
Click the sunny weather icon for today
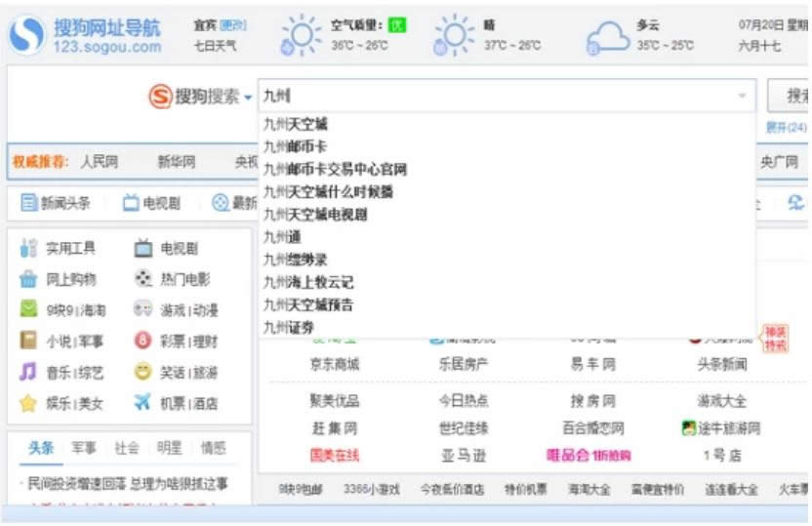pos(300,36)
